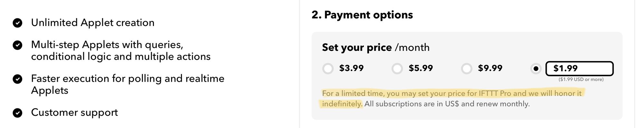Screen dimensions: 644x128
Task: Click the subscriptions renew monthly notice
Action: [447, 104]
